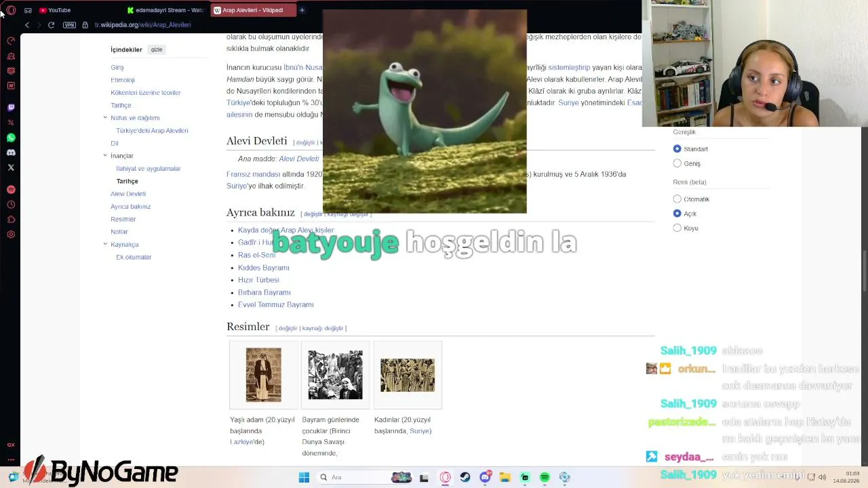Open Spotify from the taskbar
This screenshot has height=488, width=868.
[545, 477]
